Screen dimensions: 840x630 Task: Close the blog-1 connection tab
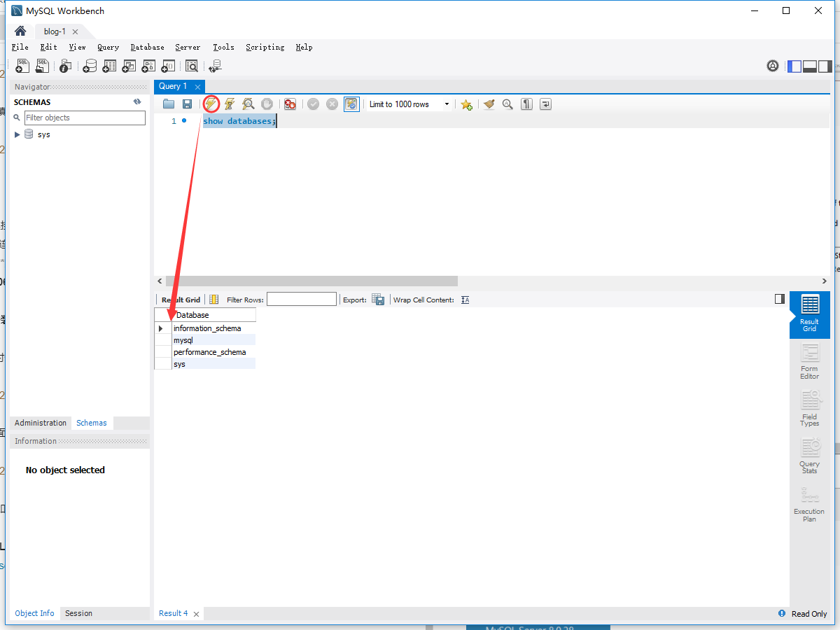click(x=75, y=31)
